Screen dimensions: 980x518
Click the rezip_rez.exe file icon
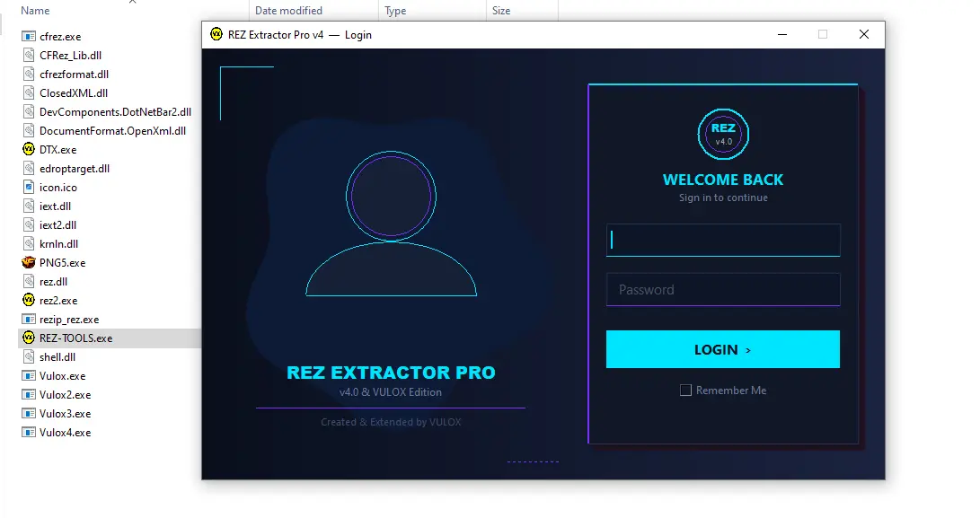coord(29,320)
